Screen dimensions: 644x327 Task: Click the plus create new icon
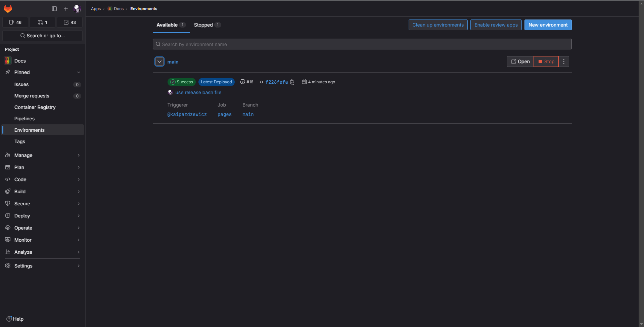coord(66,9)
